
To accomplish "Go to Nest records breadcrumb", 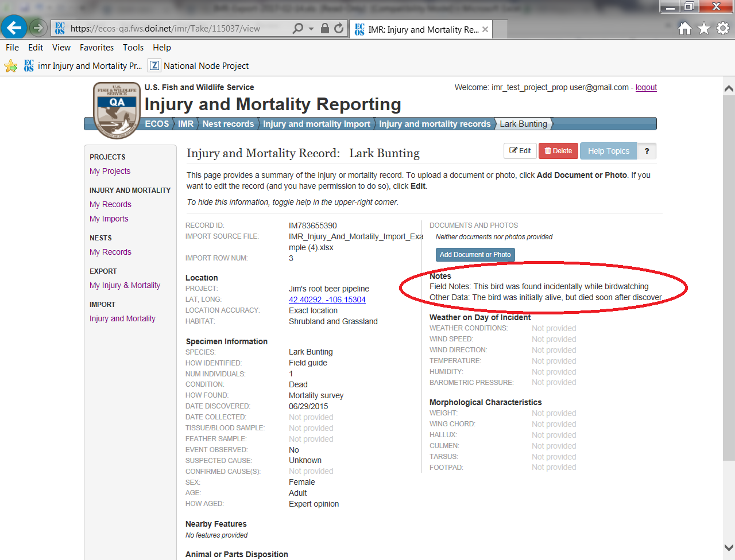I will 228,124.
